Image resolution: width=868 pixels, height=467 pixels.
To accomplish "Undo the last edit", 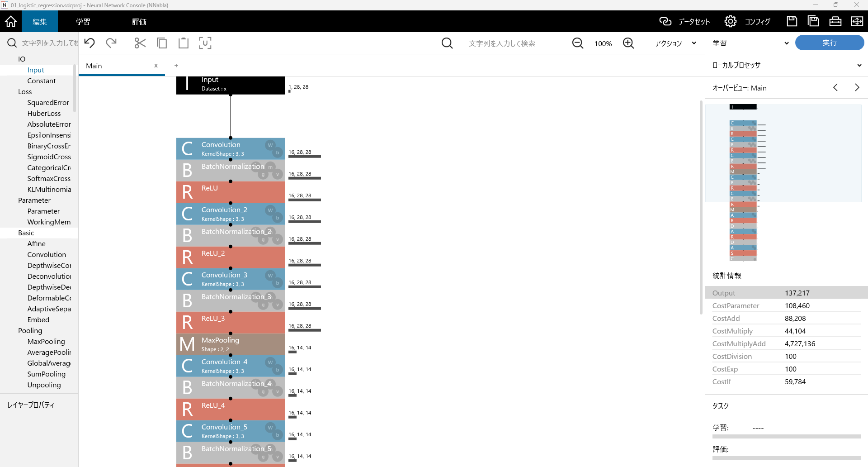I will (90, 43).
